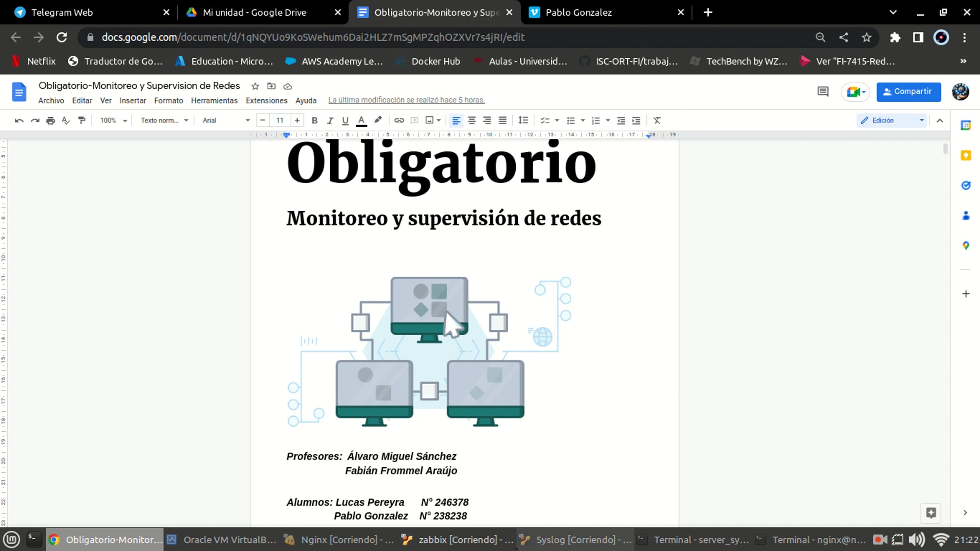The width and height of the screenshot is (980, 551).
Task: Toggle bold formatting
Action: [314, 120]
